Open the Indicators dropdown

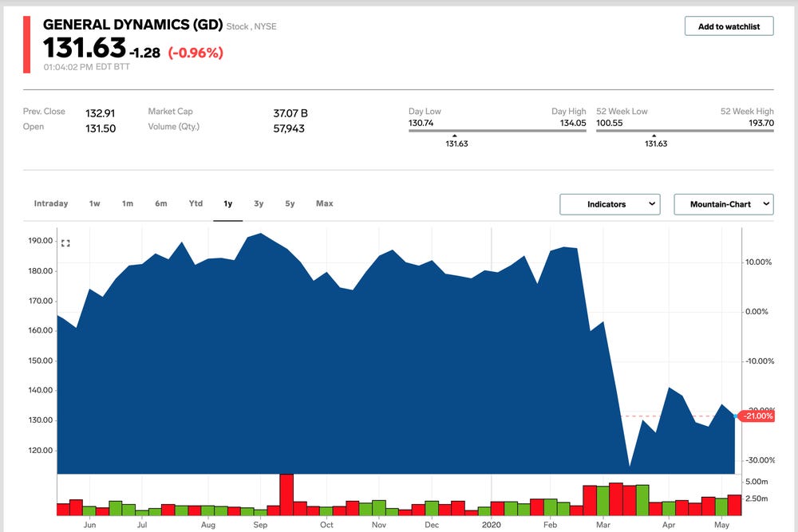[x=610, y=204]
